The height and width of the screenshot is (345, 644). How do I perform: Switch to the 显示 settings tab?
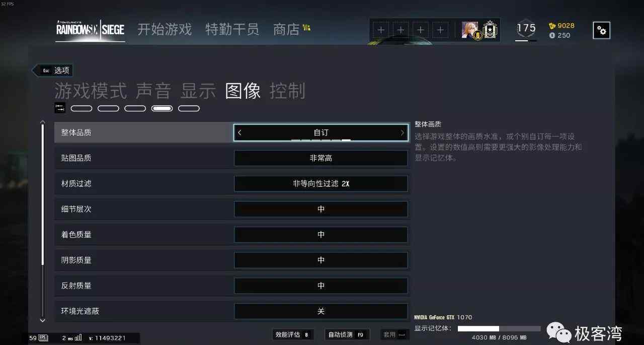click(198, 91)
